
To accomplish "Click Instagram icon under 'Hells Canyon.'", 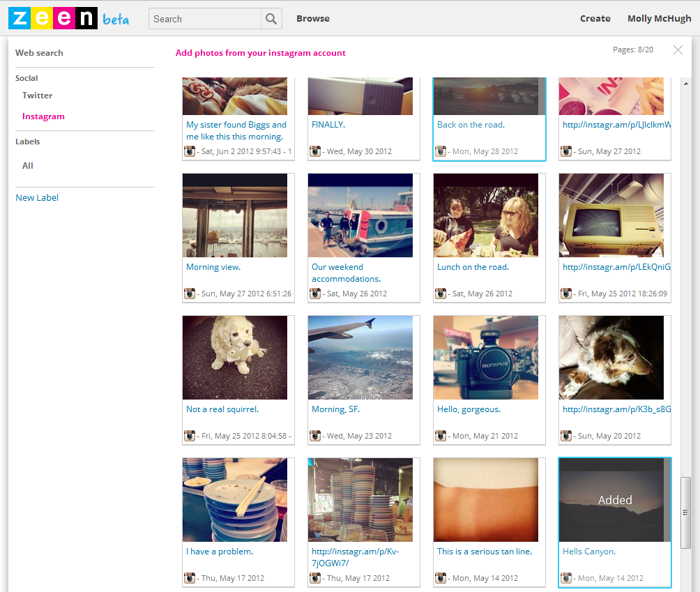I will tap(566, 578).
